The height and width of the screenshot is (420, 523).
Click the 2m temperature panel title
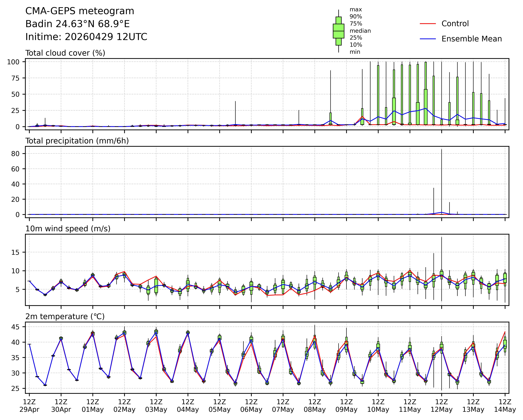pos(65,316)
